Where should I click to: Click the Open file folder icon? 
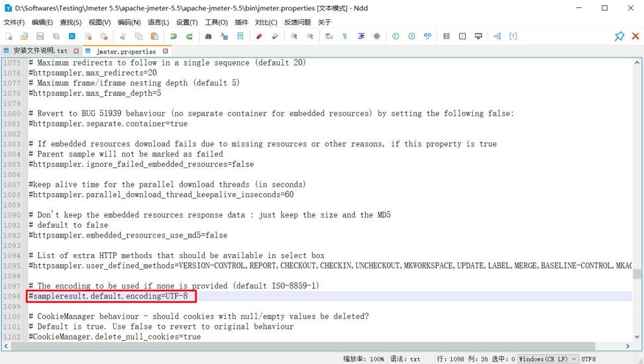tap(25, 36)
